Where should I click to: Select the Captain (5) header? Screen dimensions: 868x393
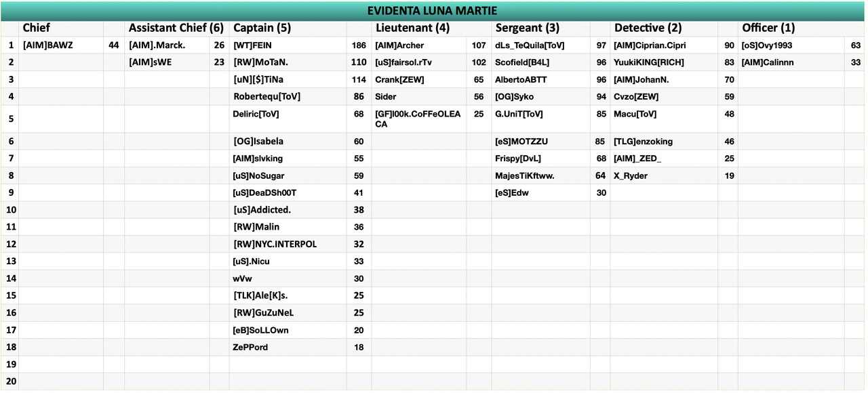point(288,28)
